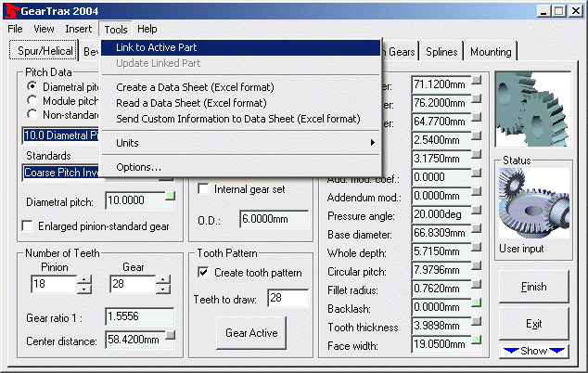Toggle square beside Whole depth field
Screen dimensions: 588x373
(x=477, y=248)
